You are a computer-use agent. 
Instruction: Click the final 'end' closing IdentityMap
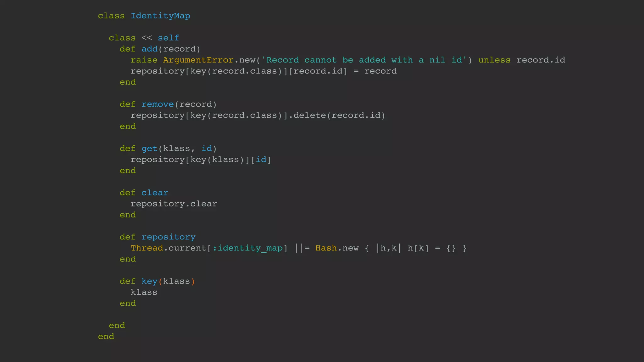coord(106,337)
